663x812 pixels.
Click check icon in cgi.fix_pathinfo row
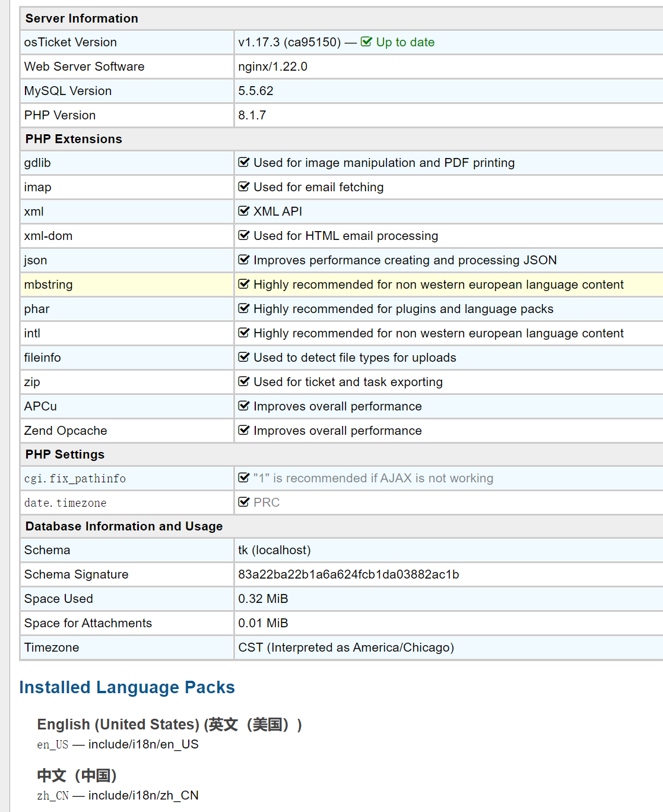pyautogui.click(x=243, y=478)
